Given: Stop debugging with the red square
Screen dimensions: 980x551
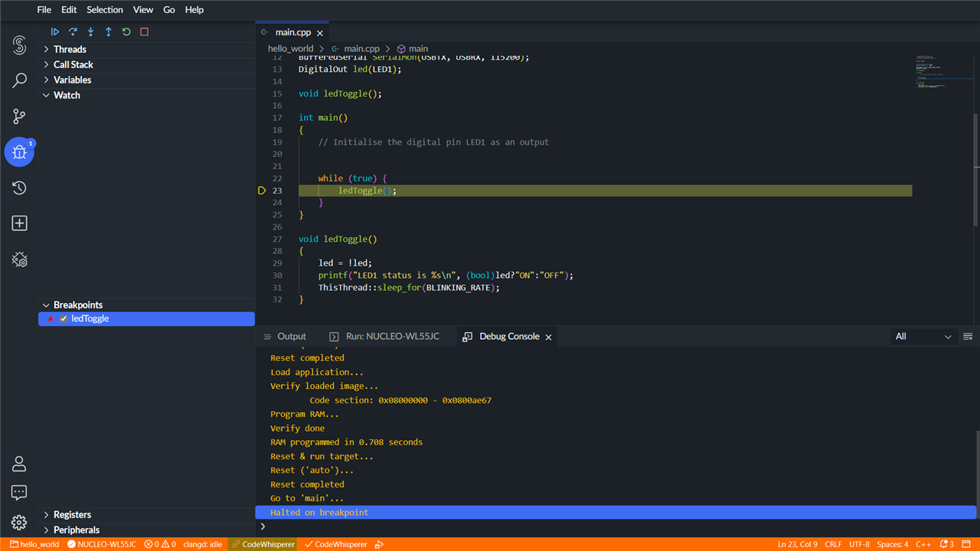Looking at the screenshot, I should point(144,32).
